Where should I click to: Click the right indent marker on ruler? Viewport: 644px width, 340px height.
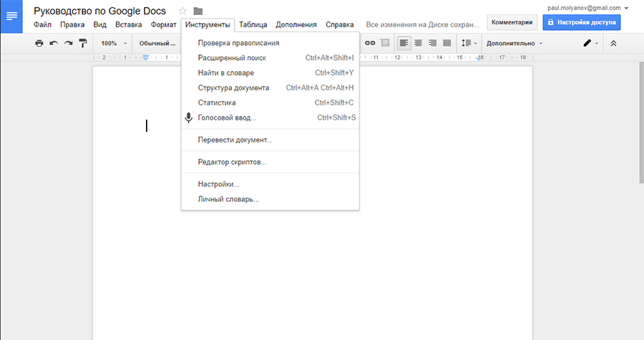click(x=479, y=58)
